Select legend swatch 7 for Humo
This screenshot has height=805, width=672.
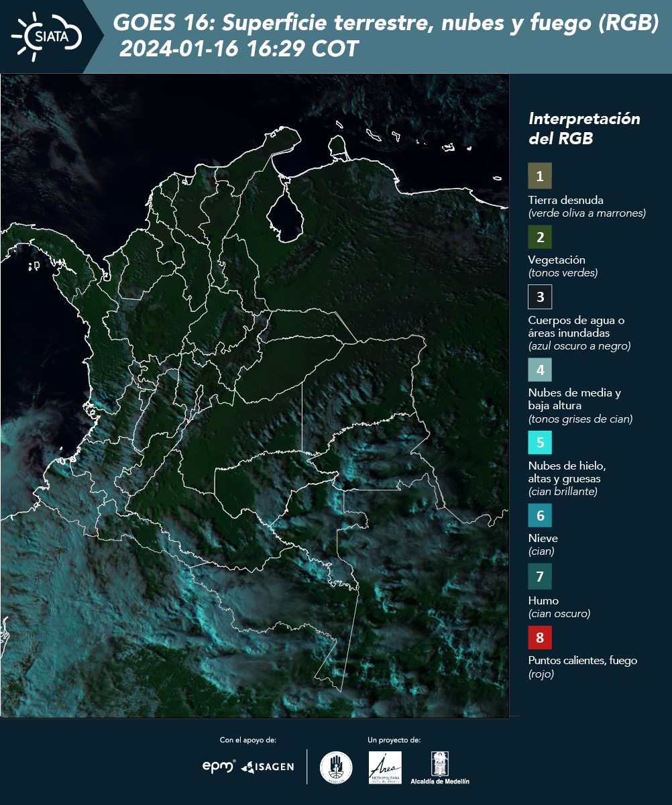click(540, 576)
